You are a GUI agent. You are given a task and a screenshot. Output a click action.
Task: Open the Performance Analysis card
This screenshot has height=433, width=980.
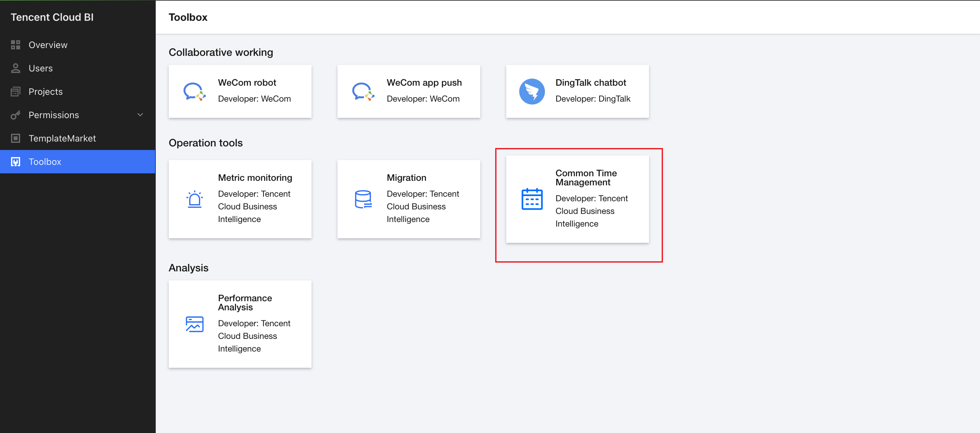240,324
